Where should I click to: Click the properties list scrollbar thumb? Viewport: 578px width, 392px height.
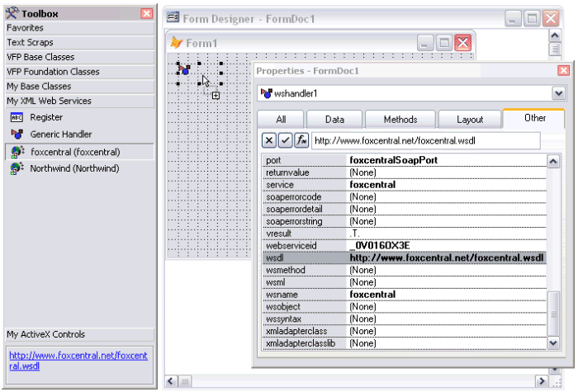pos(553,314)
